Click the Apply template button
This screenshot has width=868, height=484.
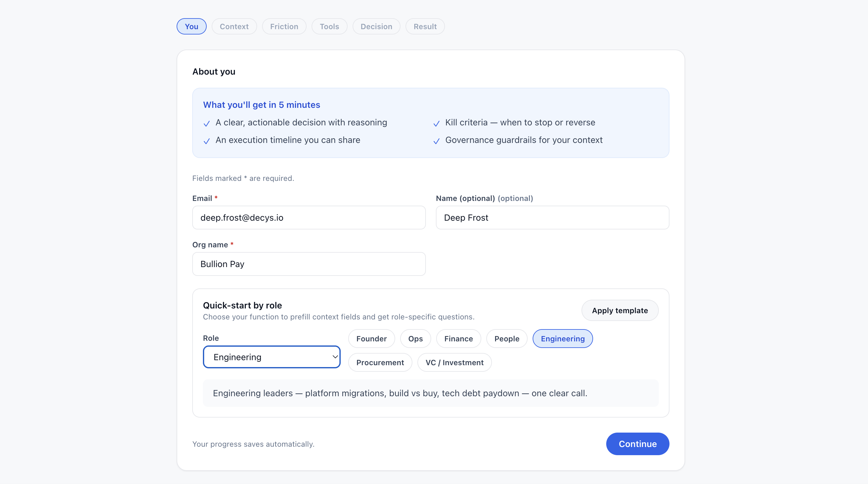[620, 310]
